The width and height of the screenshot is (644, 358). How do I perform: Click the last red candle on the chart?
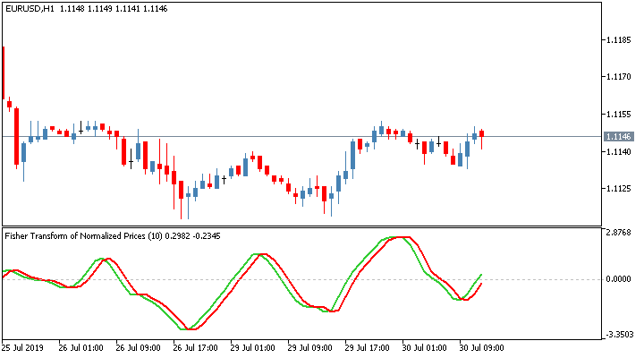point(482,133)
